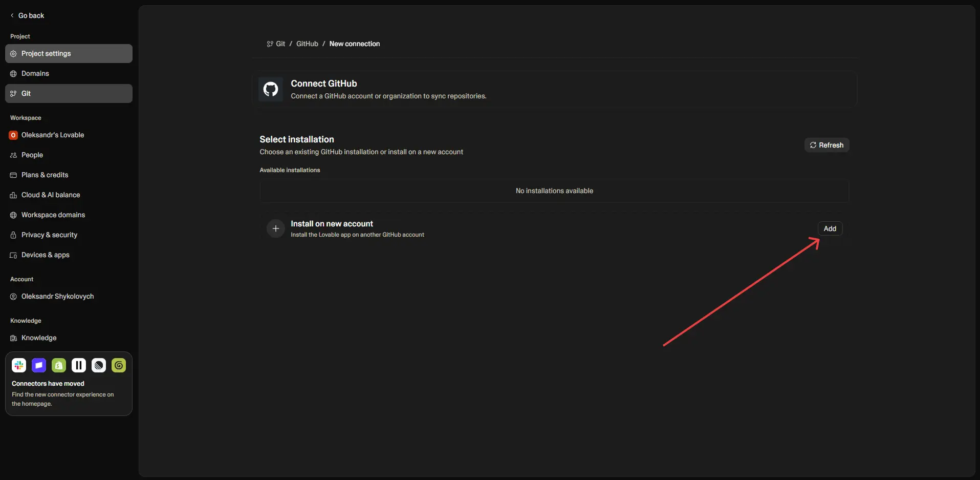Click the GitHub breadcrumb link
The image size is (980, 480).
pos(307,44)
